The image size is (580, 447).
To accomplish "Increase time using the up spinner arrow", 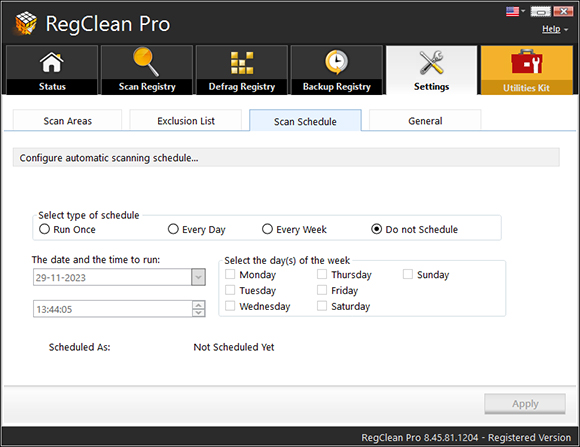I will click(199, 305).
